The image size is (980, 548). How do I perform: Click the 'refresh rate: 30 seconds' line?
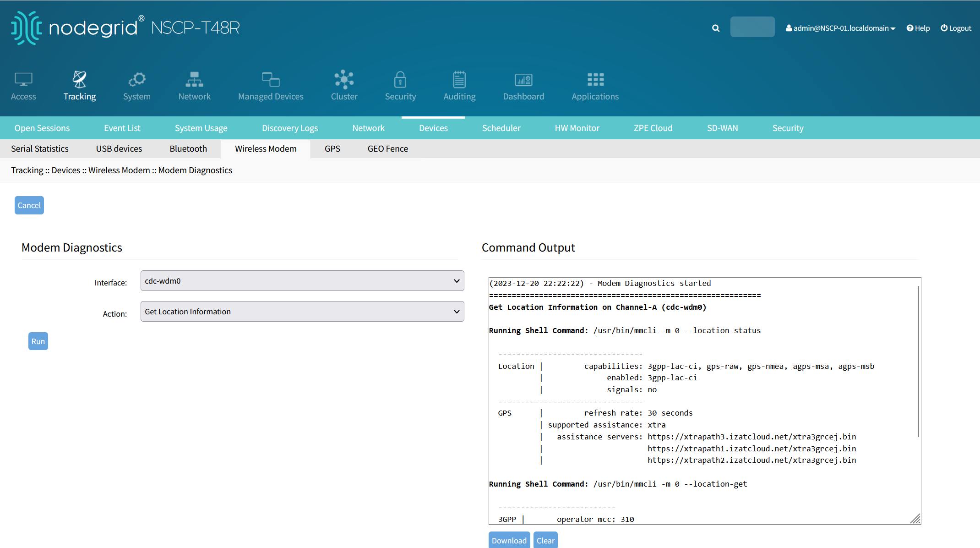638,413
